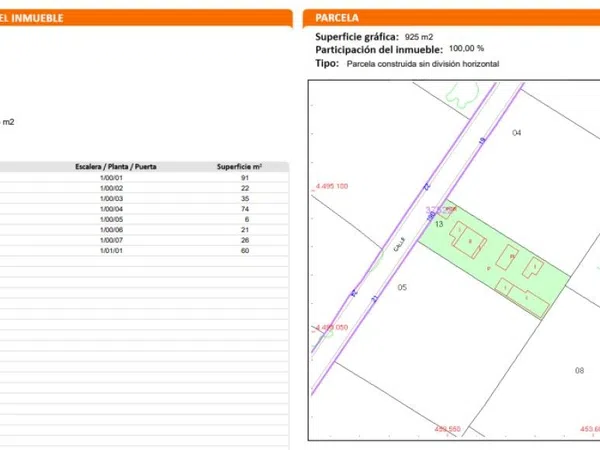The image size is (600, 450).
Task: Click the PARCELA section header
Action: click(x=451, y=18)
